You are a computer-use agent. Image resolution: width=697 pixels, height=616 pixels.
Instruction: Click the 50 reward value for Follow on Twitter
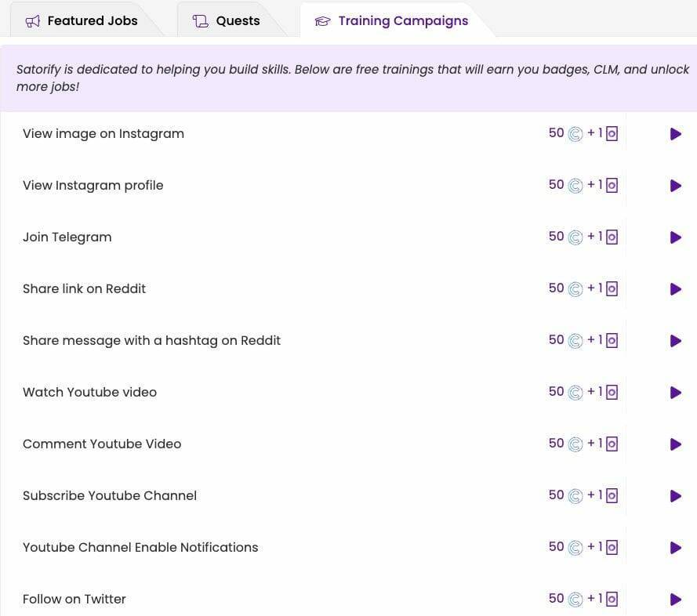point(556,599)
